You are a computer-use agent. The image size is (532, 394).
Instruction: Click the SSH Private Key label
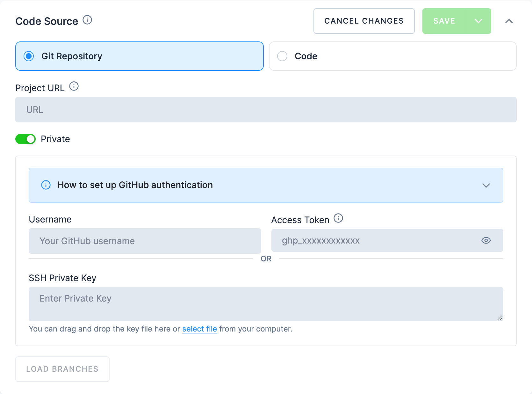[x=62, y=278]
